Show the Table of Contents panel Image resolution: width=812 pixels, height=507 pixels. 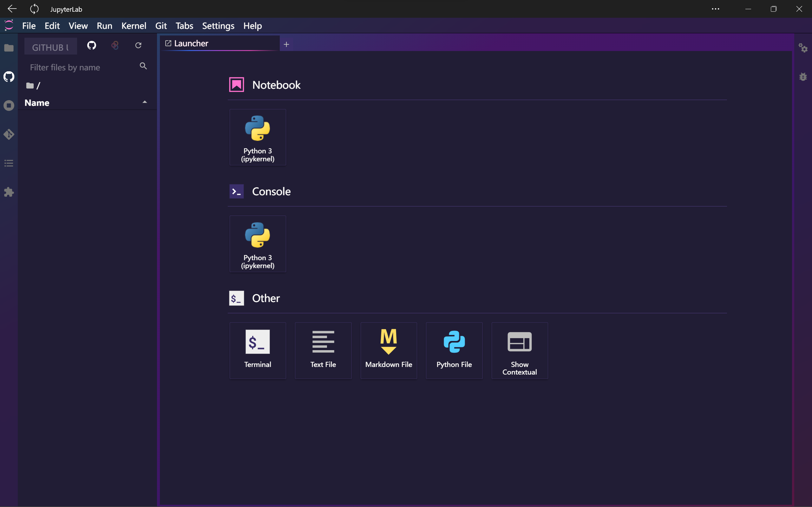click(9, 163)
